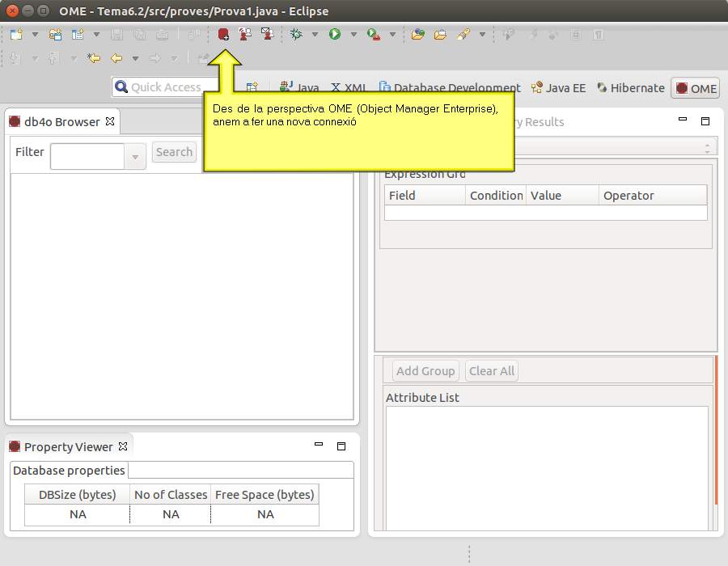Maximize the Property Viewer panel
This screenshot has height=566, width=728.
coord(341,446)
